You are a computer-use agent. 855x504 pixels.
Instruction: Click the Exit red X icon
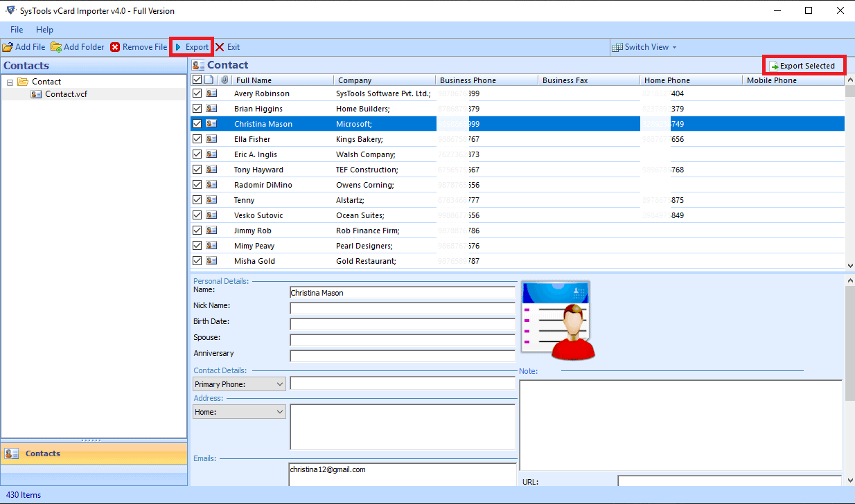coord(220,47)
